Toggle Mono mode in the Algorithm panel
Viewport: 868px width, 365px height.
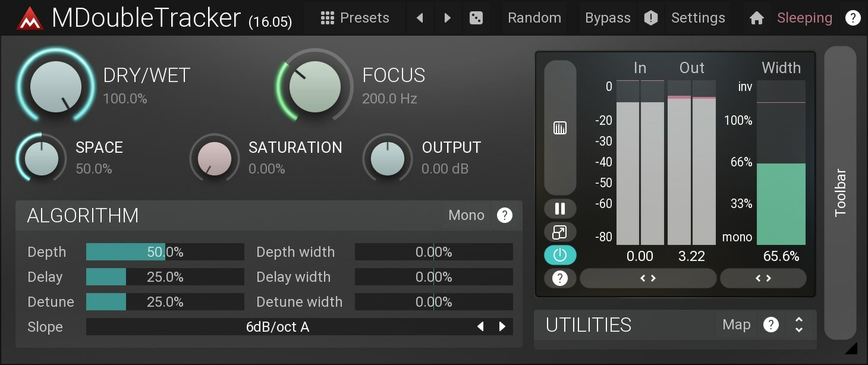467,215
